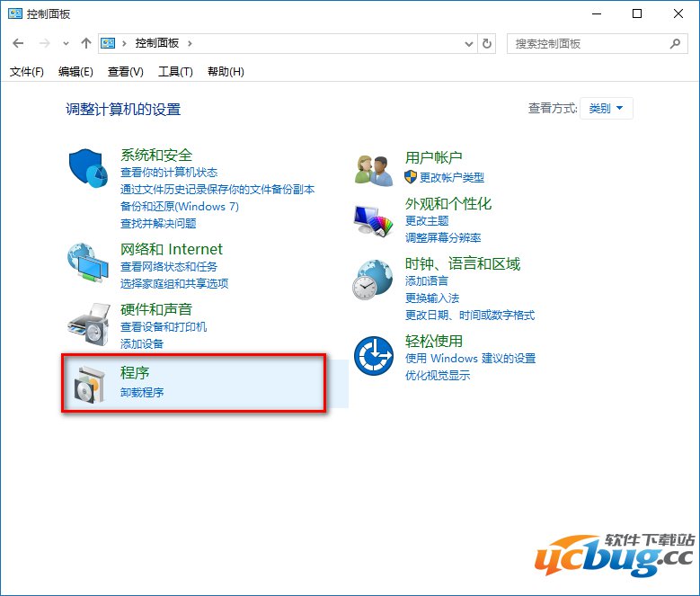Viewport: 700px width, 596px height.
Task: Click the 搜索控制面板 search box
Action: [587, 43]
